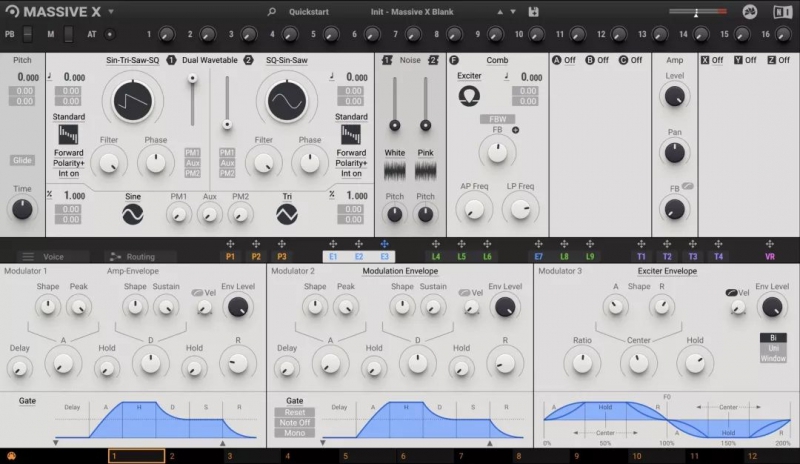800x464 pixels.
Task: Load the previous preset with up arrow
Action: pyautogui.click(x=500, y=12)
